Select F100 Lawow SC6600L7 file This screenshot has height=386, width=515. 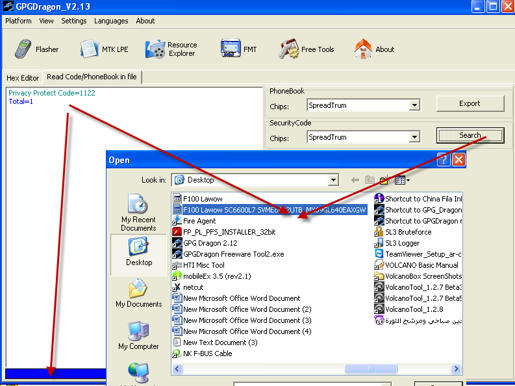(270, 210)
